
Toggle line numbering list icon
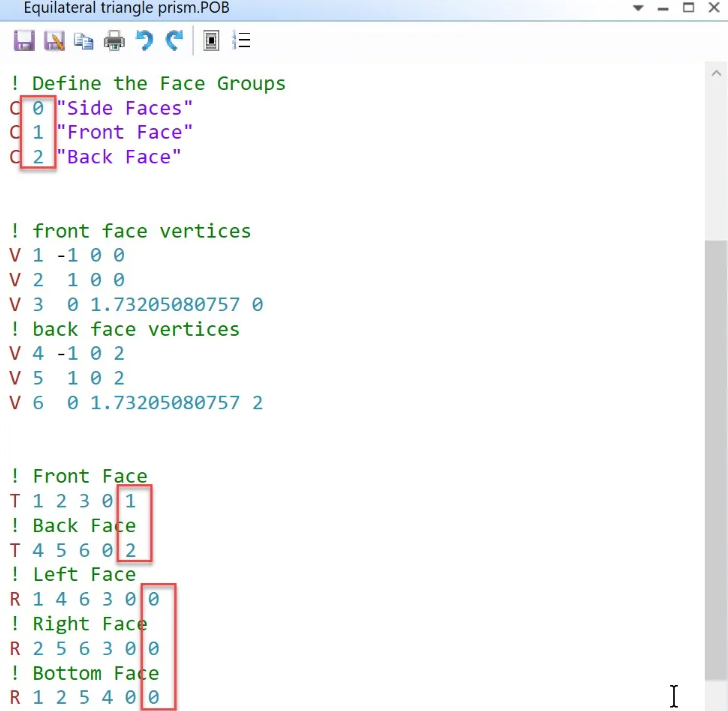(x=241, y=41)
